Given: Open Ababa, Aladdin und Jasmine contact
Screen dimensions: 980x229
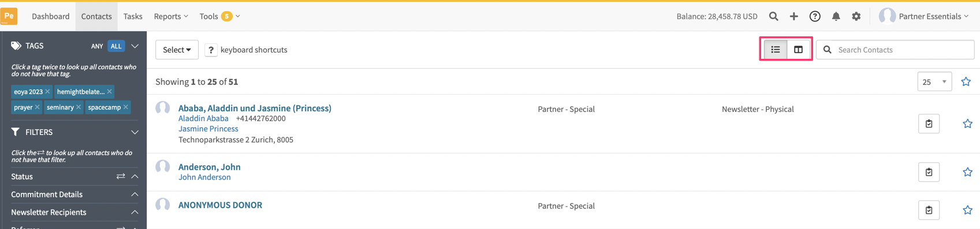Looking at the screenshot, I should click(x=255, y=108).
